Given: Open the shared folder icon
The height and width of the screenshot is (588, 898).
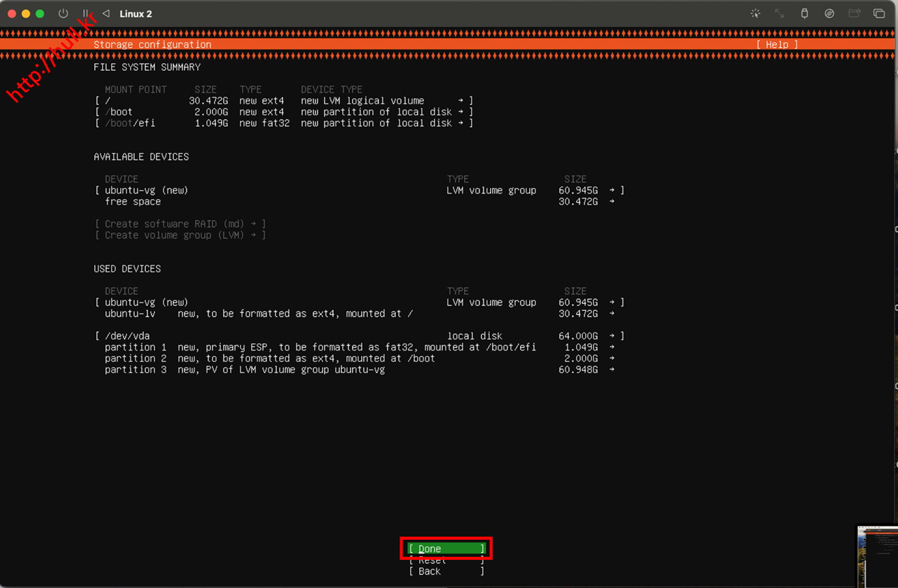Looking at the screenshot, I should pyautogui.click(x=854, y=13).
